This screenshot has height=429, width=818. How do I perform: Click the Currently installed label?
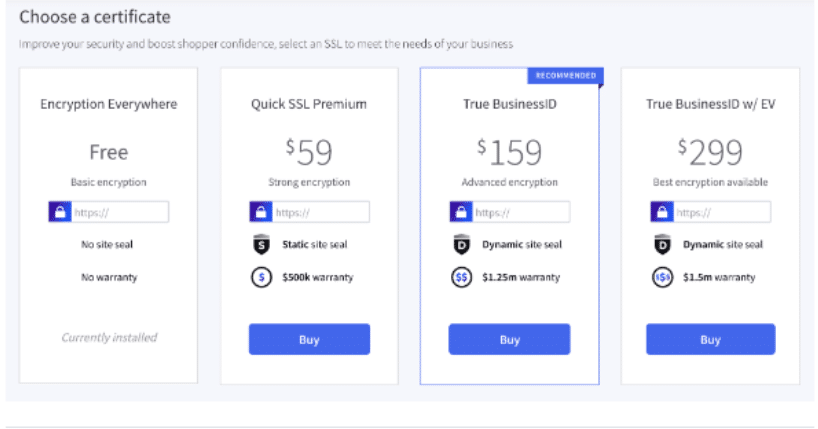(x=109, y=337)
